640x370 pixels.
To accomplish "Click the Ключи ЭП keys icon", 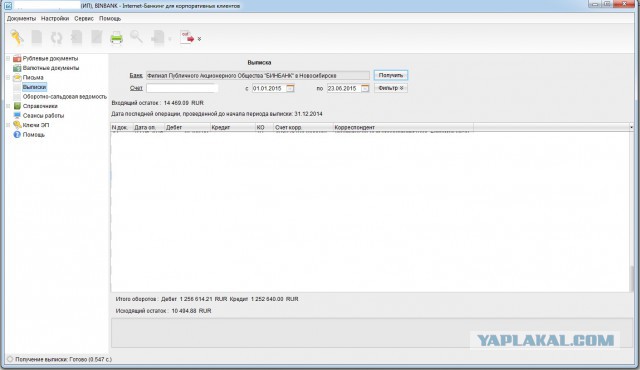I will [x=17, y=125].
